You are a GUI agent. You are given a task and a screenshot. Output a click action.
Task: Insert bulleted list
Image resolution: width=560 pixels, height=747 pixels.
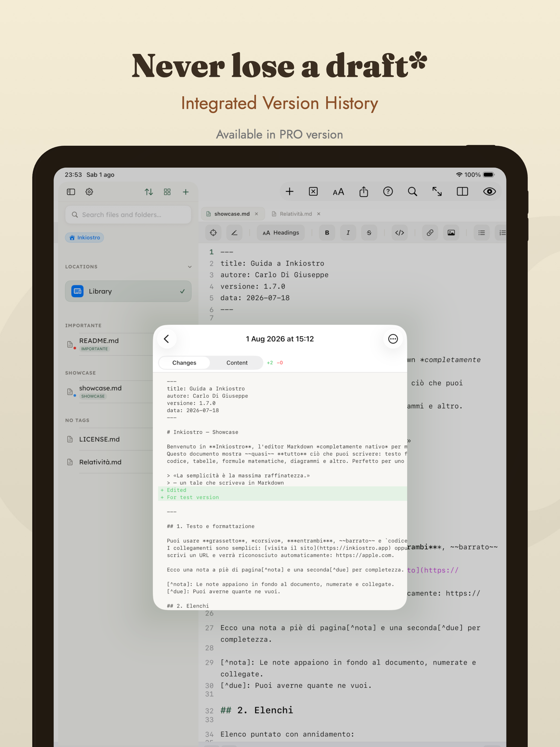(x=482, y=233)
